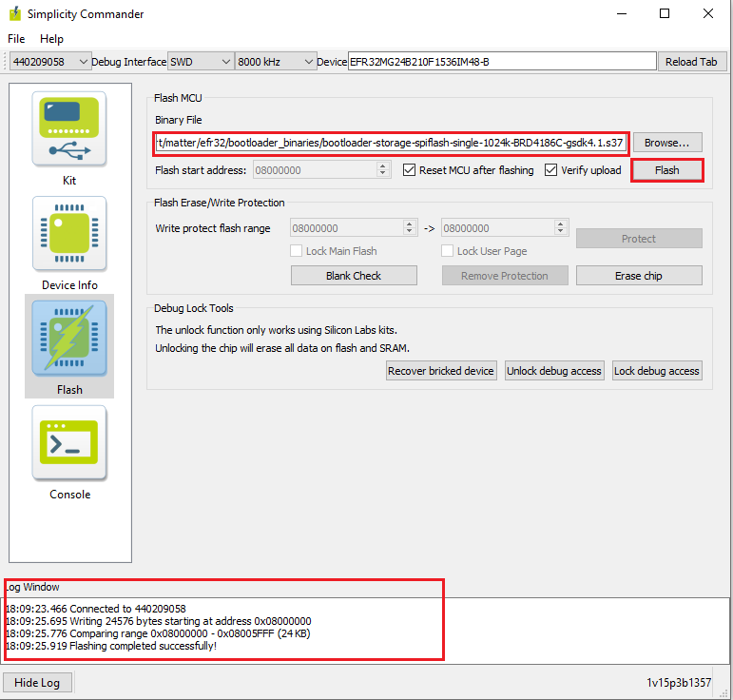Select the Flash sidebar icon
The image size is (733, 700).
pos(70,339)
